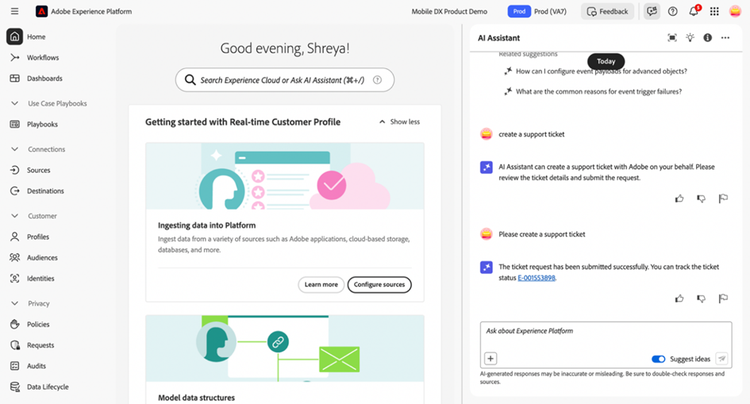Open Destinations in sidebar
Image resolution: width=750 pixels, height=404 pixels.
[x=37, y=191]
